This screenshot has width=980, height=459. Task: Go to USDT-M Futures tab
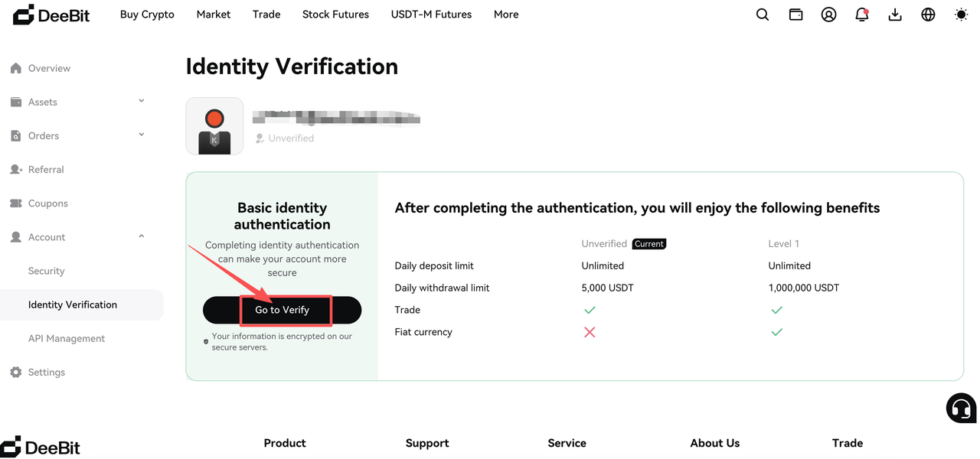click(431, 15)
